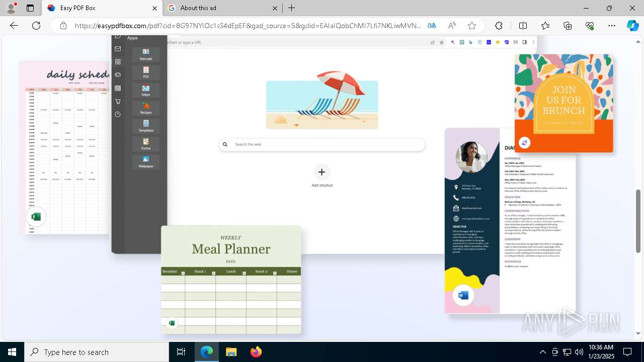The width and height of the screenshot is (644, 362).
Task: Click the purple badge on brunch card
Action: 524,142
